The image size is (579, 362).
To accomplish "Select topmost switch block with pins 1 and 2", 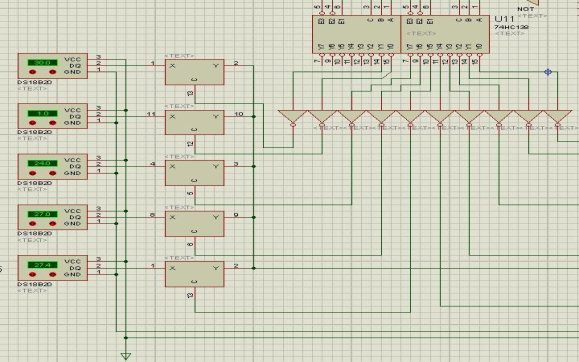I will click(x=194, y=72).
